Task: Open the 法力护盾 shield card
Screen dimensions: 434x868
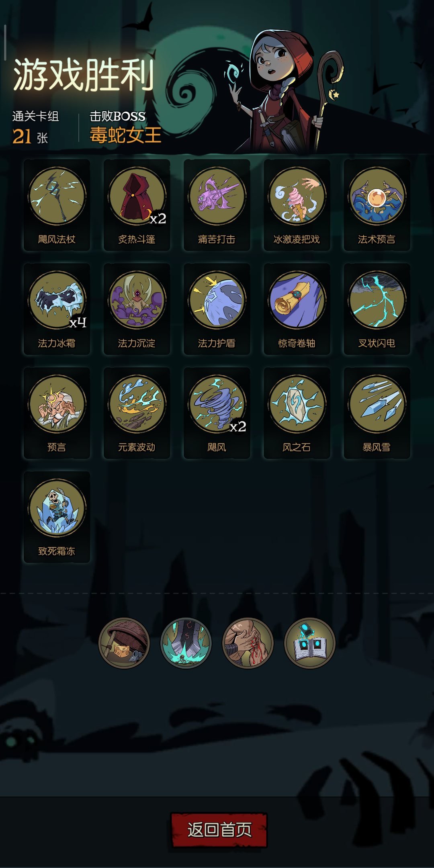Action: coord(217,309)
